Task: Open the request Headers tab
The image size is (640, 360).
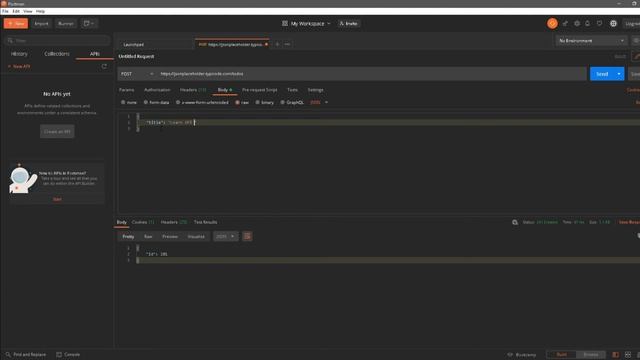Action: 193,90
